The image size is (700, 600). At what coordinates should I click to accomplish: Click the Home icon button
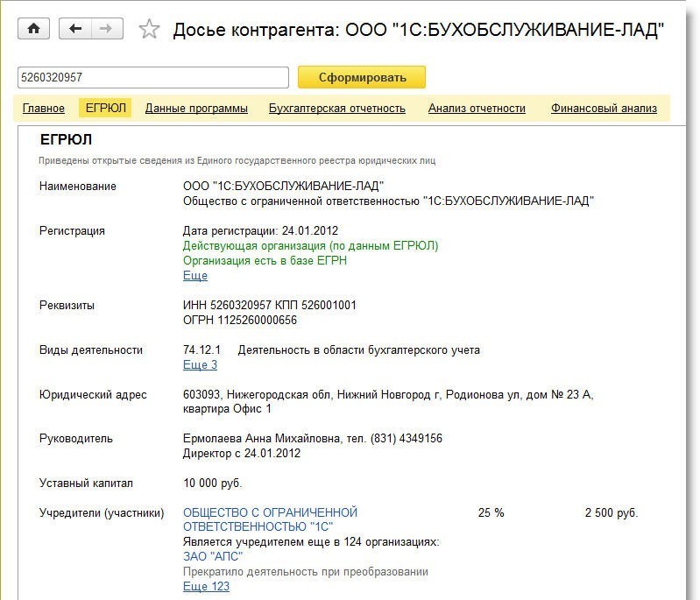[x=33, y=29]
